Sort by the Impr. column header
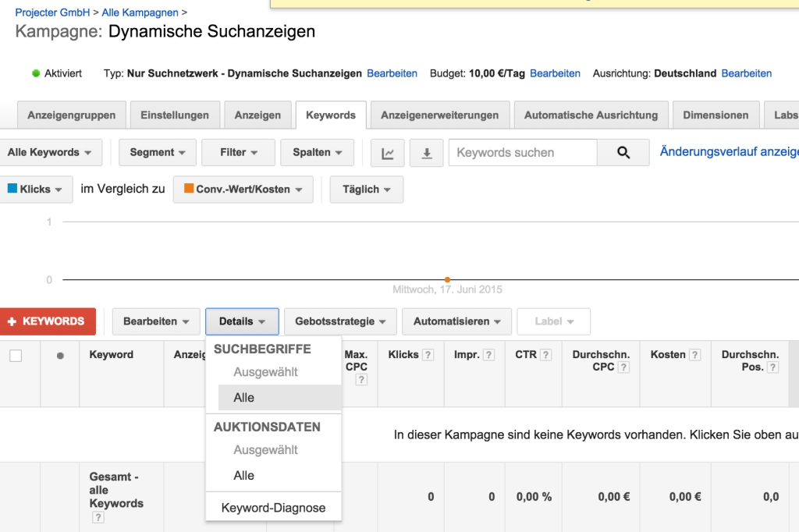The height and width of the screenshot is (532, 799). [x=467, y=355]
